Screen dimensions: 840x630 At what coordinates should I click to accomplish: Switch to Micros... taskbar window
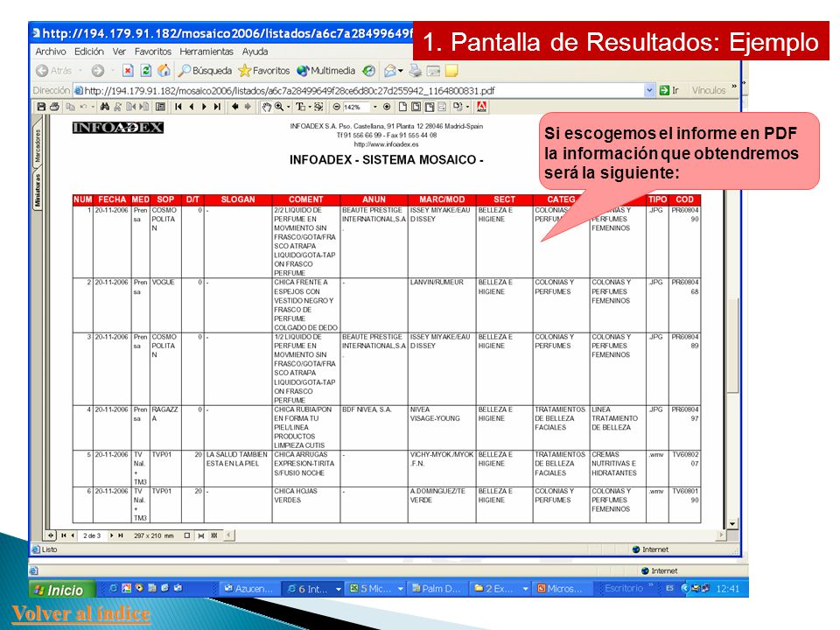(x=561, y=589)
